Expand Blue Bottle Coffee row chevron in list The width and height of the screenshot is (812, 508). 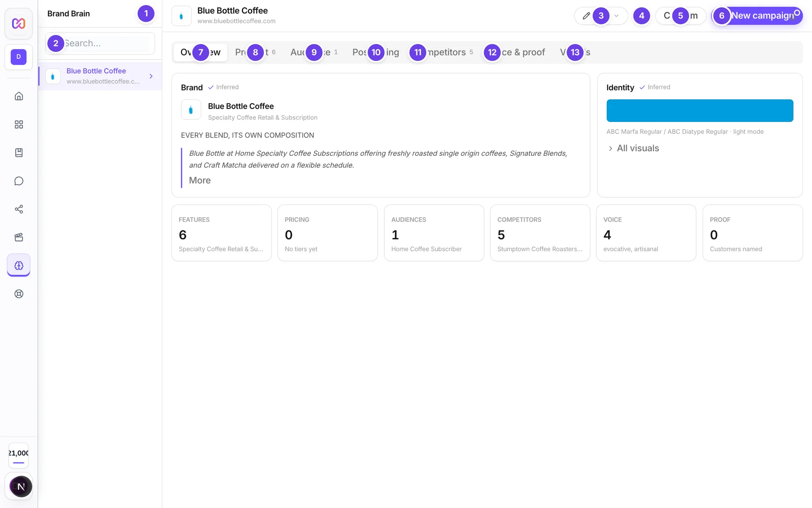click(x=151, y=76)
